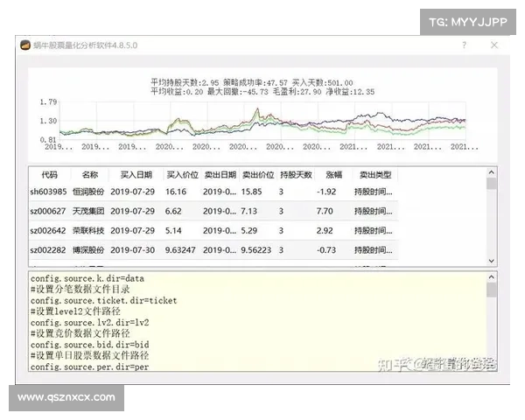Click comment line #设置分笔数据文件目录
This screenshot has width=525, height=420.
point(80,290)
